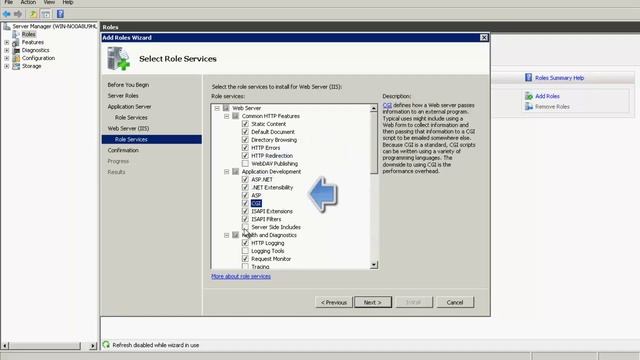Click the Show/Hide console tree icon

46,14
